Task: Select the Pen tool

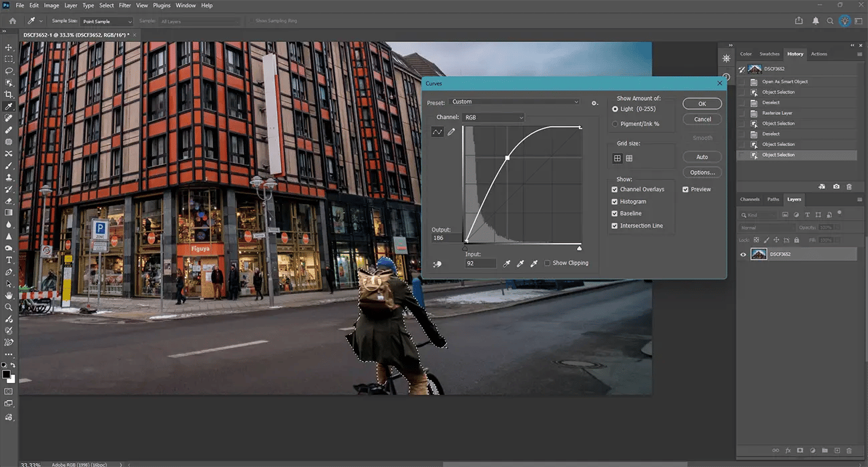Action: point(9,272)
